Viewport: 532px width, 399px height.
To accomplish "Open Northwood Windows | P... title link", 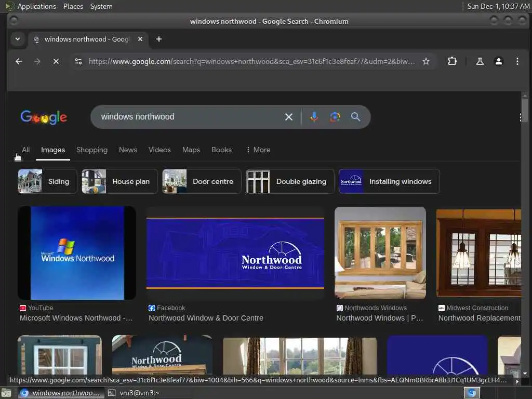I will tap(380, 318).
